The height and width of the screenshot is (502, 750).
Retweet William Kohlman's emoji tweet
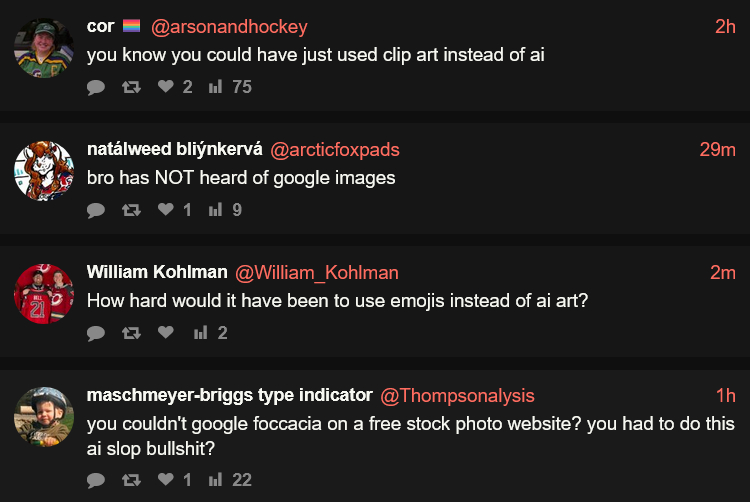point(130,333)
